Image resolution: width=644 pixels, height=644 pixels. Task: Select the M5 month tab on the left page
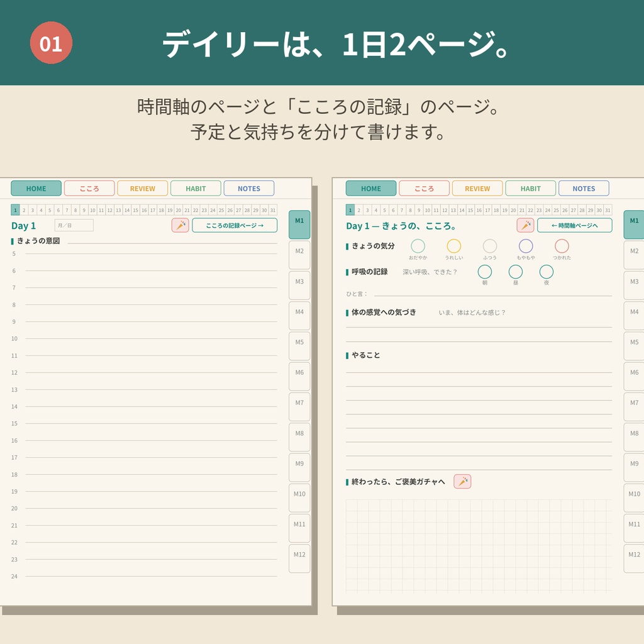299,347
